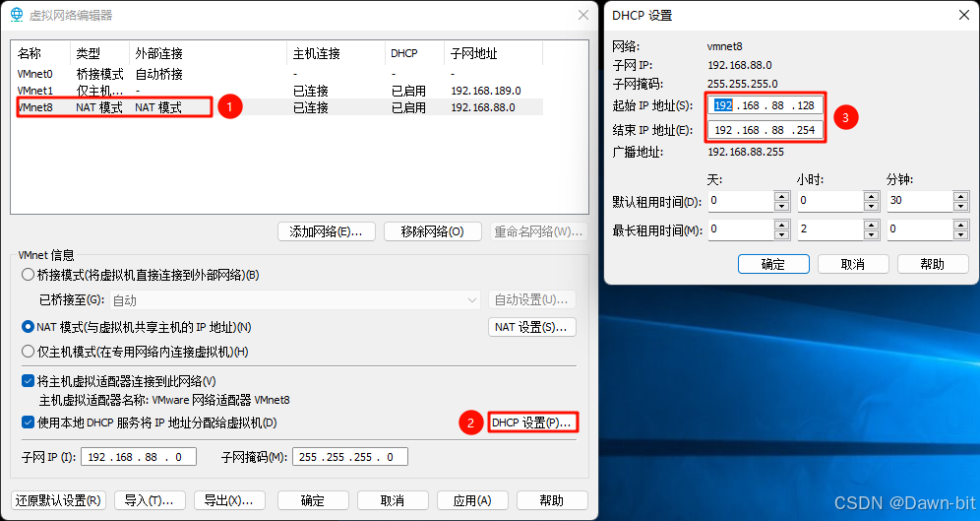Click the maximum lease 分钟 value field

[x=920, y=229]
